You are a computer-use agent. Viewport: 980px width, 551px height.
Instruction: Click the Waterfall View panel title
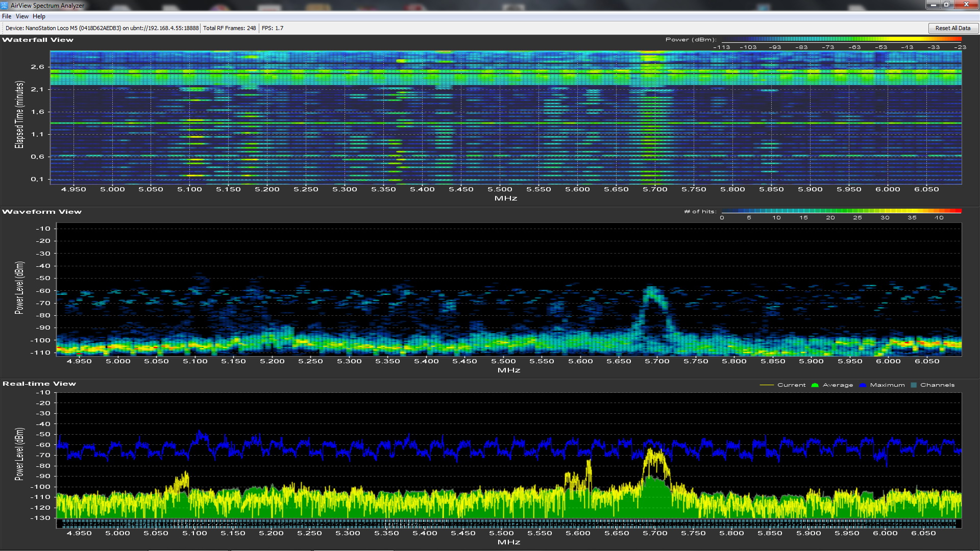click(x=38, y=40)
